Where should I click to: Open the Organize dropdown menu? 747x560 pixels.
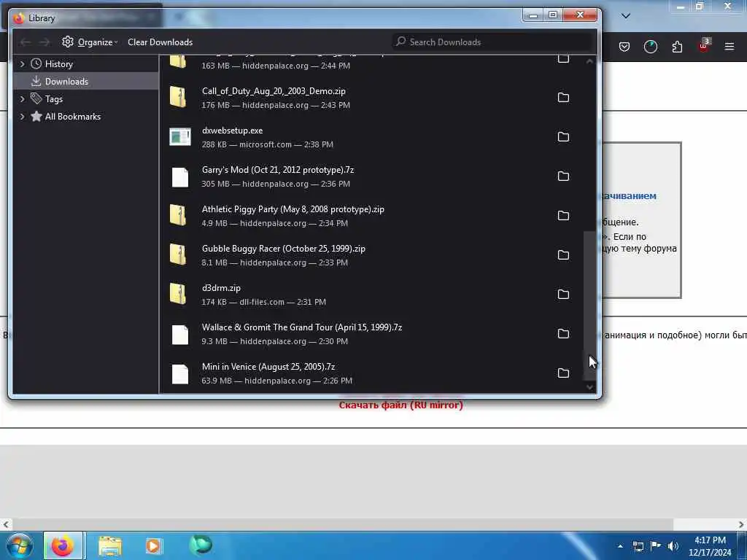(90, 42)
